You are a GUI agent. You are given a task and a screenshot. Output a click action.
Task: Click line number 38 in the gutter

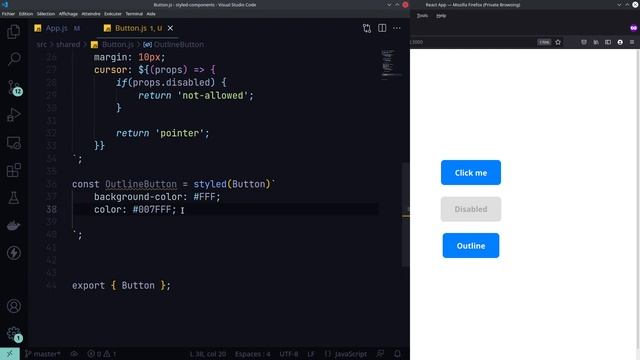51,209
